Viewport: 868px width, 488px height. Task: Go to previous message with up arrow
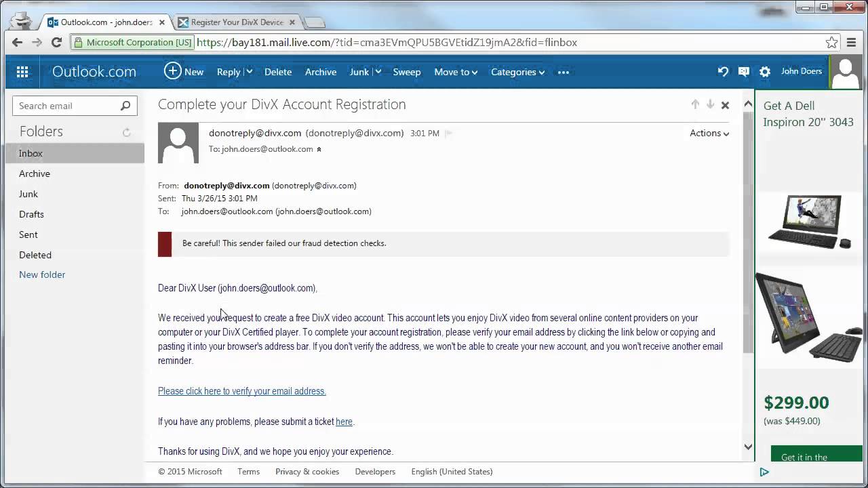[x=695, y=104]
